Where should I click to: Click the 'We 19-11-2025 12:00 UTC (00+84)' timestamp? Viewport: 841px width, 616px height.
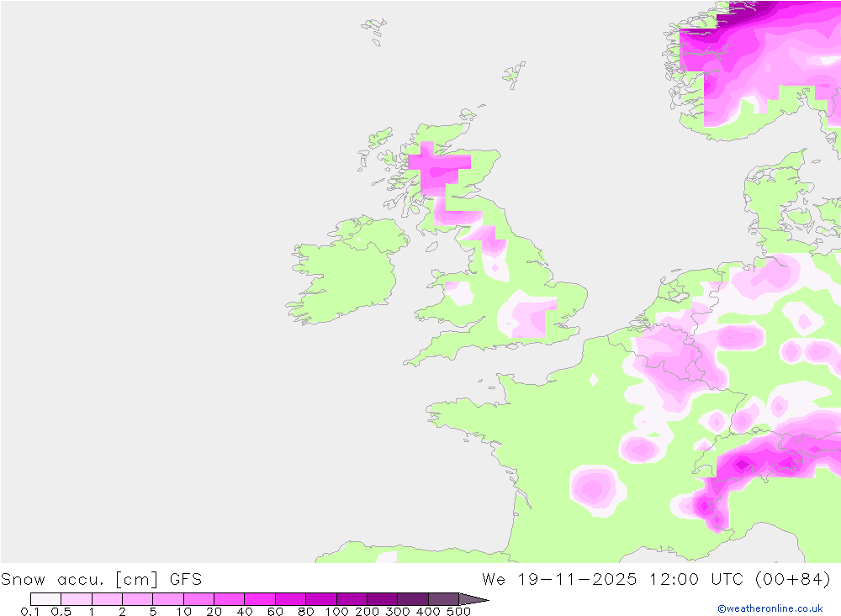(657, 580)
